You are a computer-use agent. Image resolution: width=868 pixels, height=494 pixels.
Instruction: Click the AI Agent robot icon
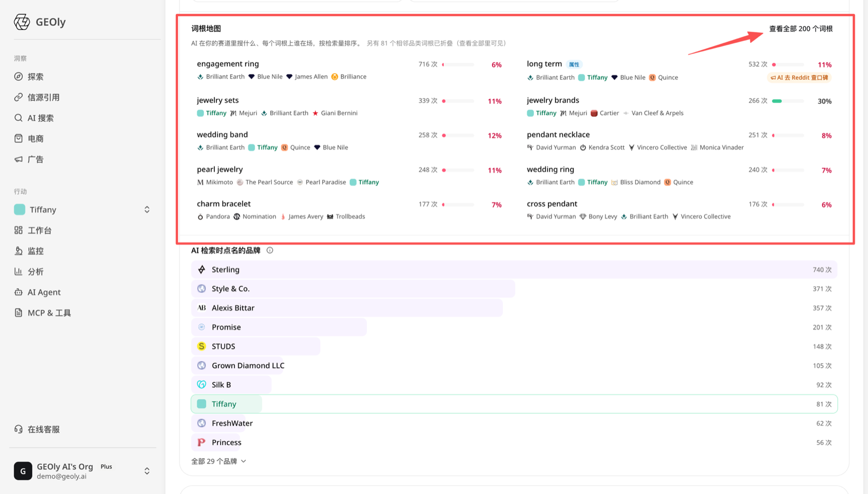[x=18, y=292]
